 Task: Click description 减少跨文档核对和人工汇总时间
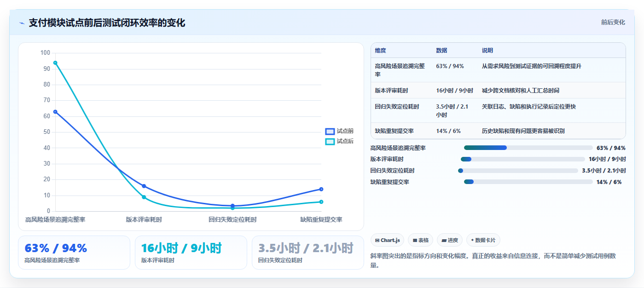coord(521,91)
